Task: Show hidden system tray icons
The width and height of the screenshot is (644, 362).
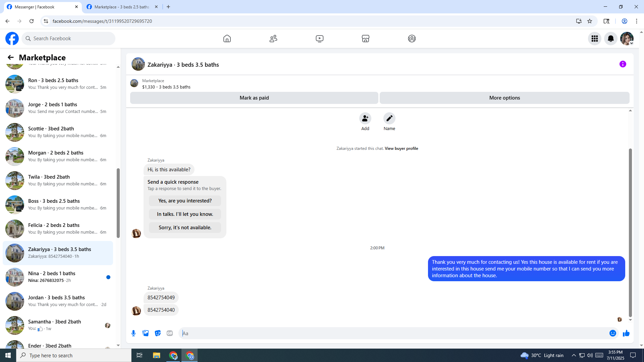Action: click(x=574, y=355)
